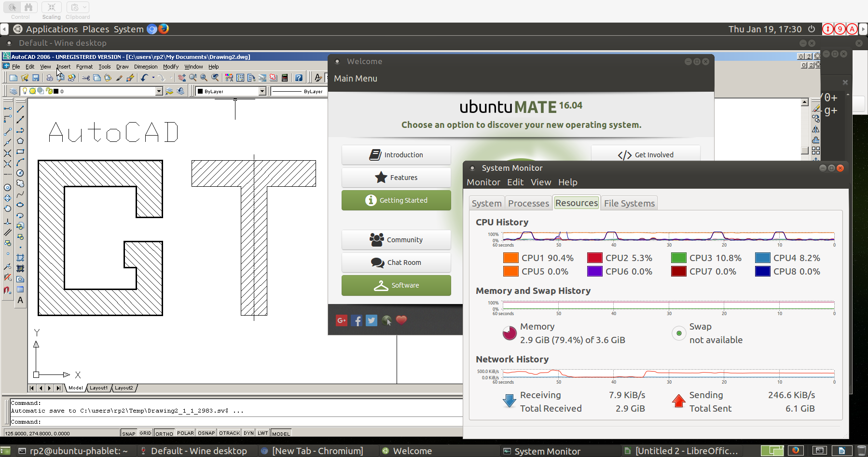Toggle POLAR tracking in status bar

(186, 433)
